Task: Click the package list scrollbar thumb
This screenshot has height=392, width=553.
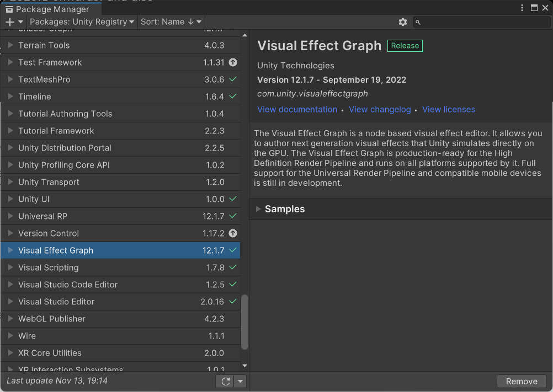Action: 244,322
